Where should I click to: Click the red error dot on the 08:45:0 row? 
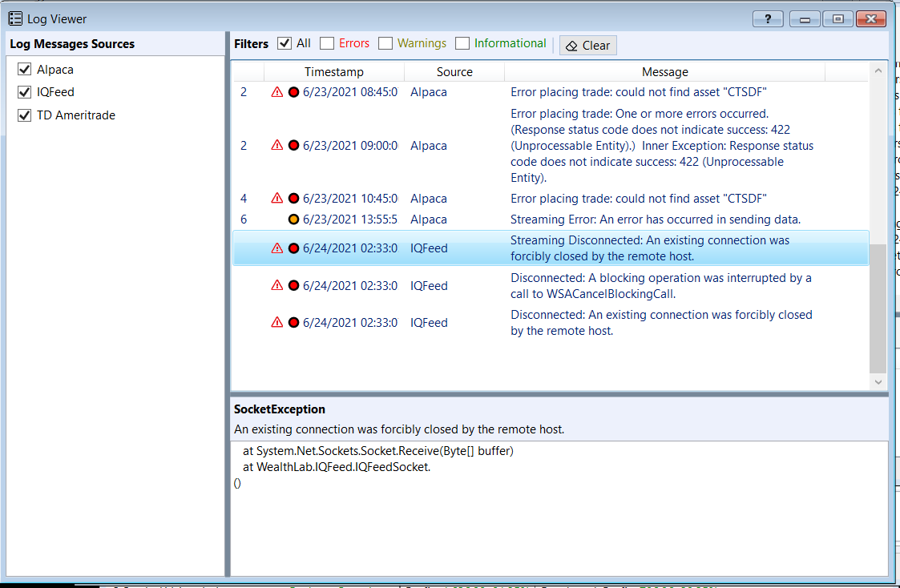pos(293,92)
